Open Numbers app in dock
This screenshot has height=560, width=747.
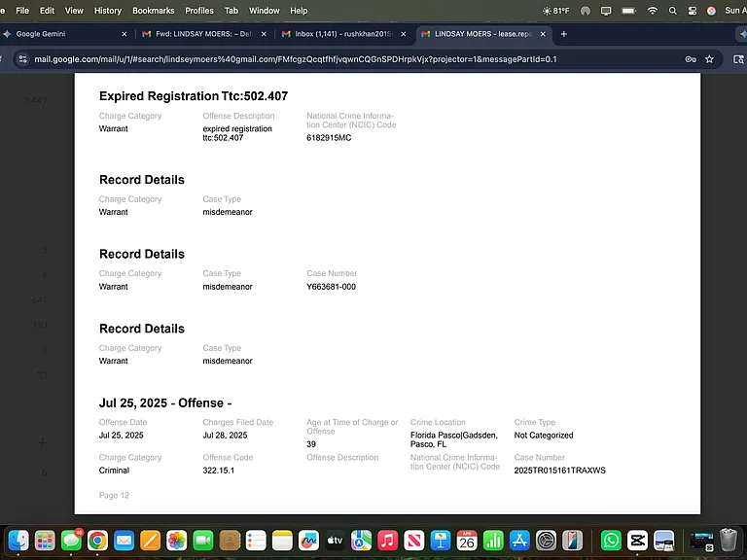493,541
